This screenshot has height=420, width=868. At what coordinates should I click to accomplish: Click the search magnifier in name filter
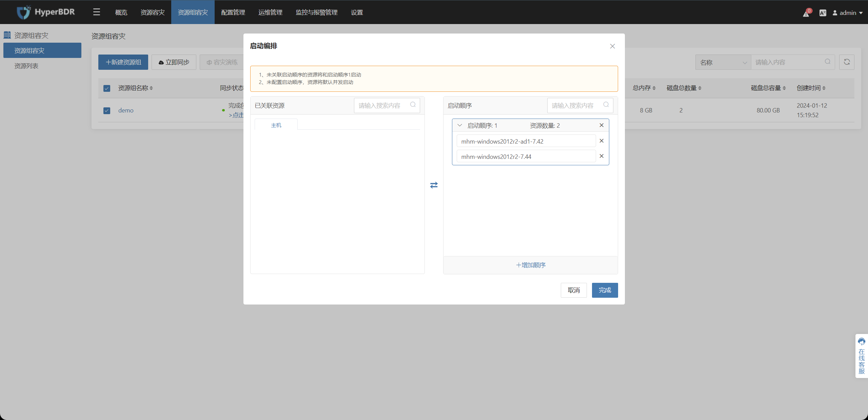[828, 62]
